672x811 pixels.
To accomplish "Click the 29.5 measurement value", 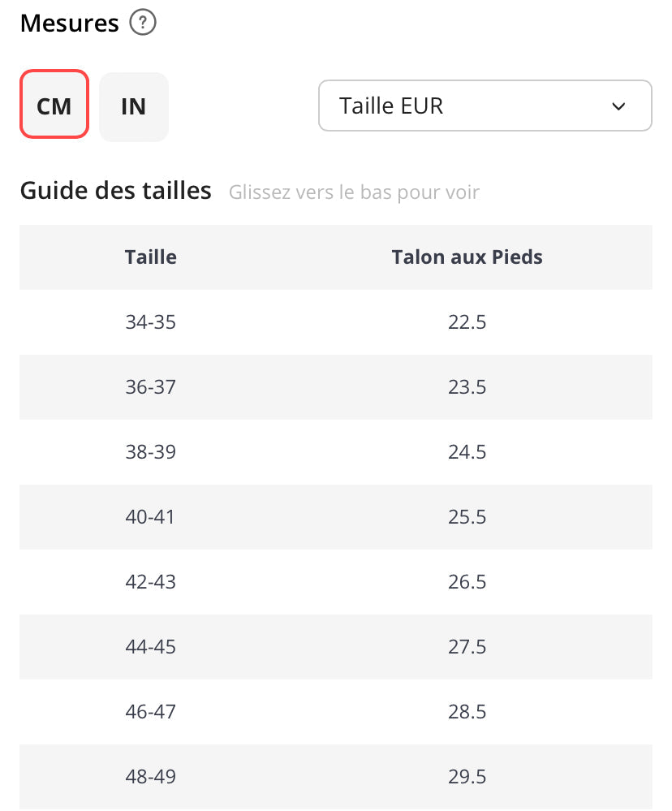I will [467, 777].
